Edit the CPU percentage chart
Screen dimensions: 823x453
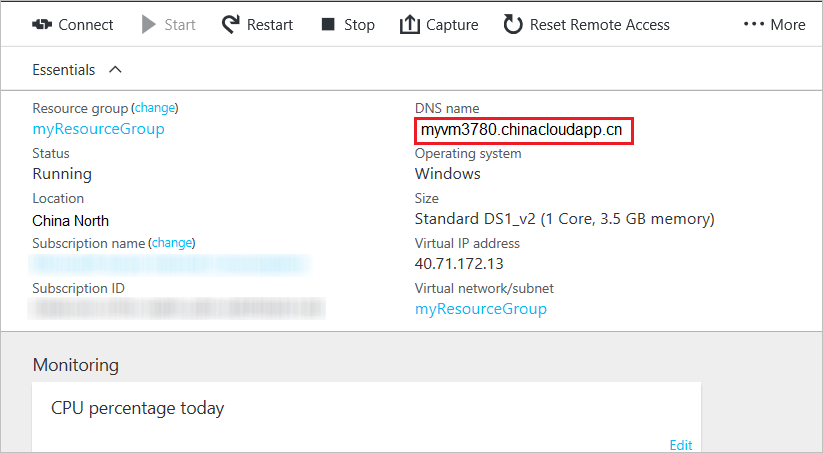click(x=680, y=445)
